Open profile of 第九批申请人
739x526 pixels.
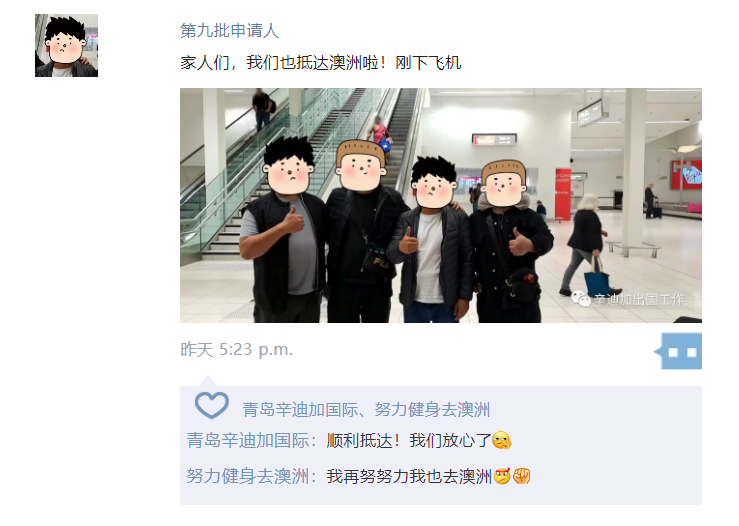click(230, 31)
